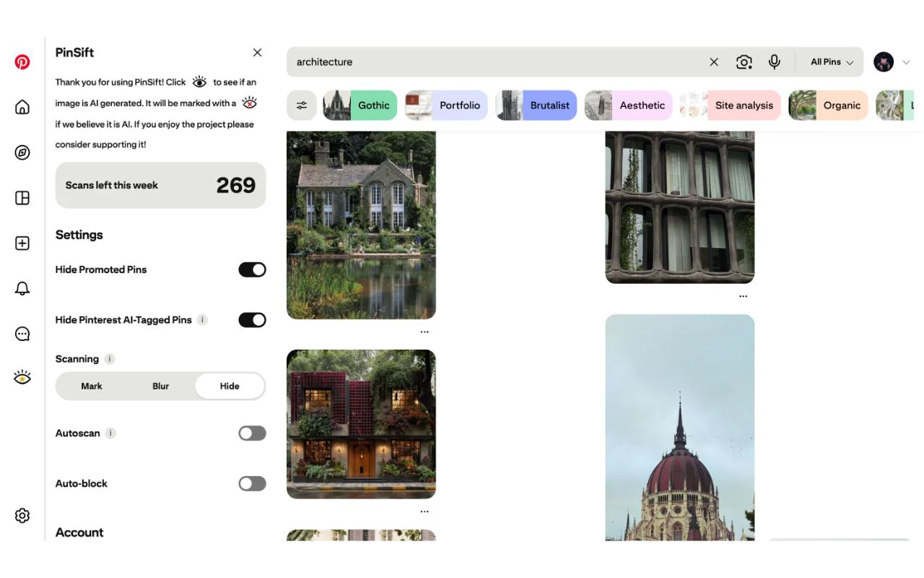Filter results by Portfolio
This screenshot has width=924, height=578.
pos(446,105)
